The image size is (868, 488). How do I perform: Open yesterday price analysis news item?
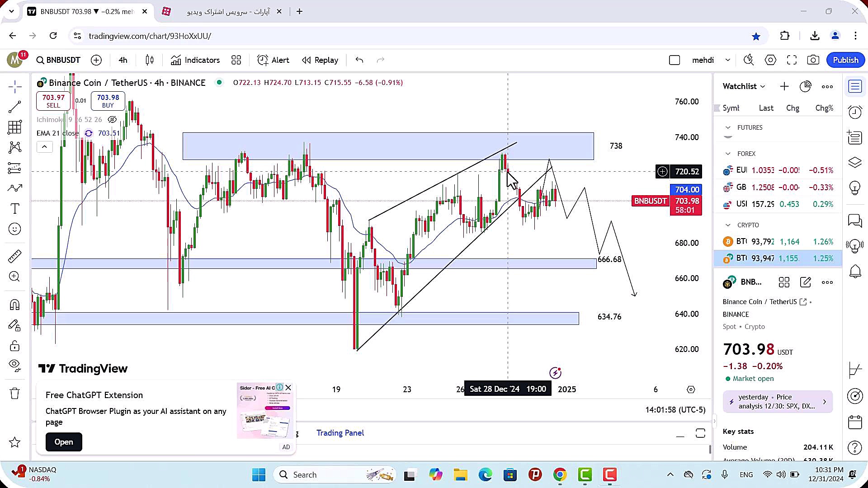pos(778,402)
